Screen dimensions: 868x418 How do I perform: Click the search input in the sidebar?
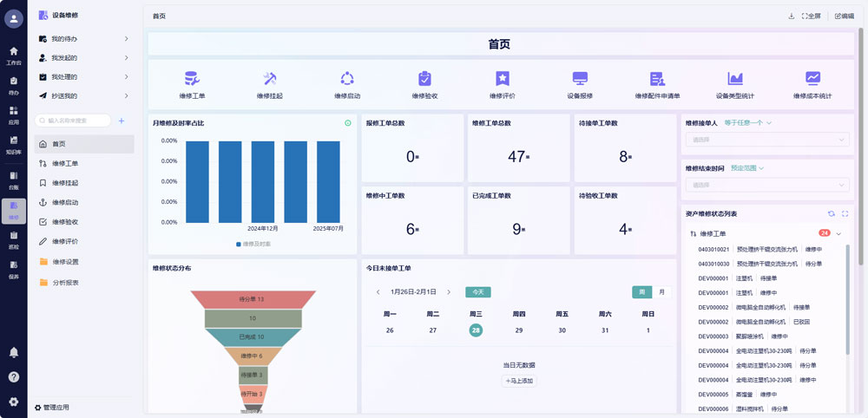click(x=76, y=121)
